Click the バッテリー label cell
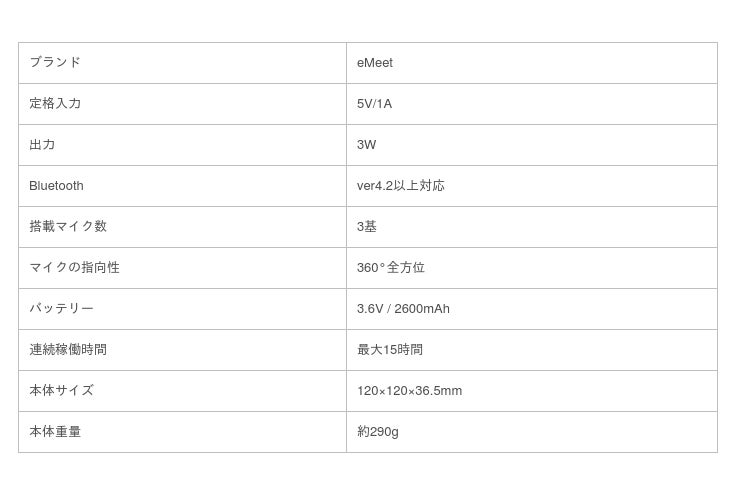 (x=61, y=309)
